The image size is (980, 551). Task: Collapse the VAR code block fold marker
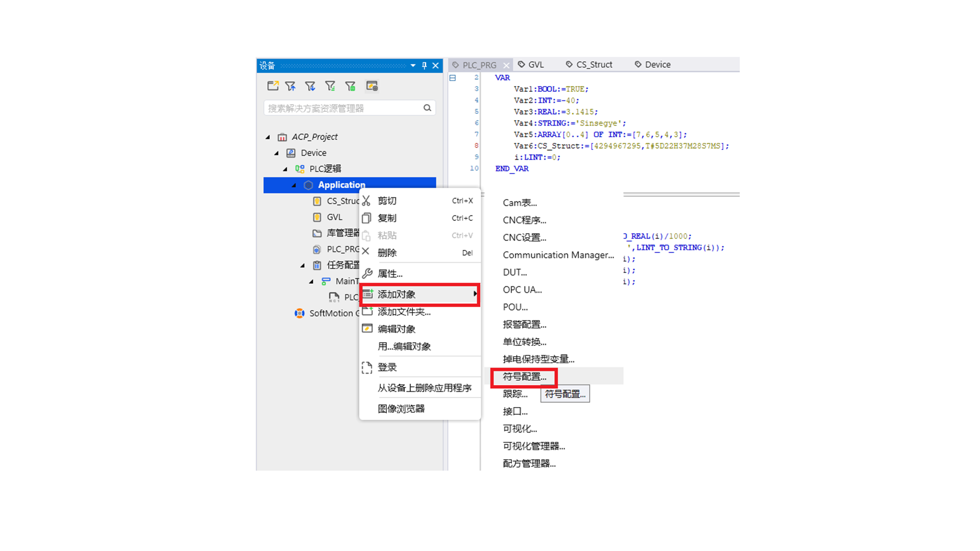452,78
